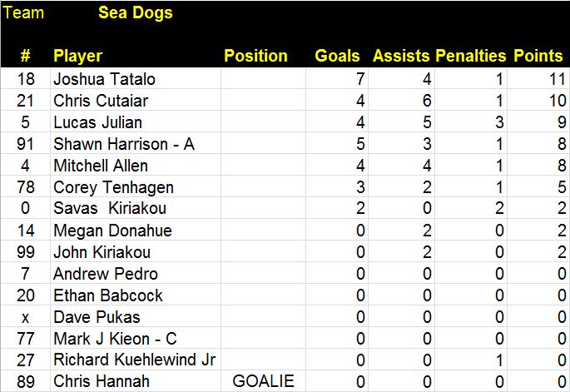The width and height of the screenshot is (570, 392).
Task: Select Lucas Julian's penalties value cell
Action: pyautogui.click(x=473, y=122)
